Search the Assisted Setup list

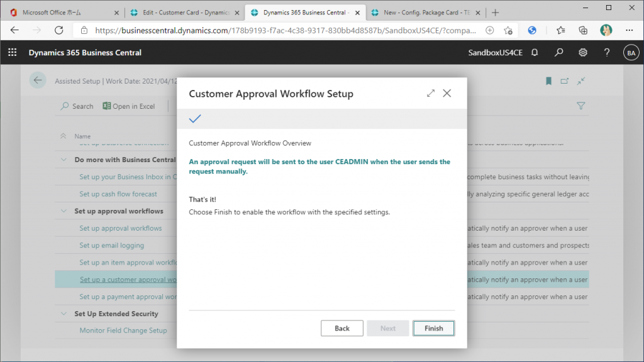click(77, 106)
